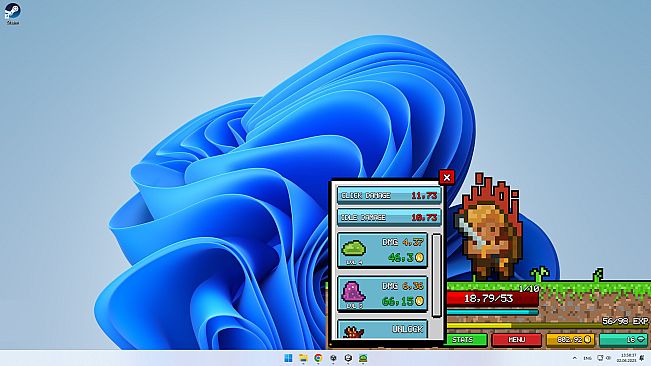Click the purple slime upgrade icon

pos(353,291)
